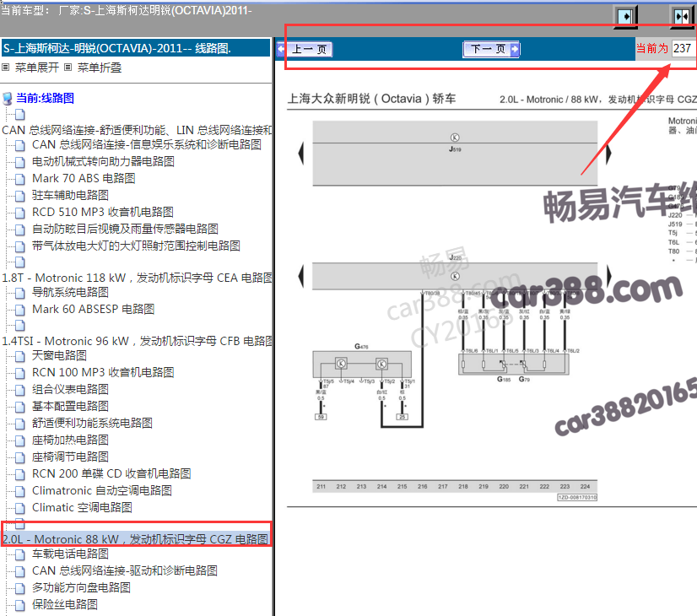
Task: Open 座椅加热电路图
Action: point(70,440)
